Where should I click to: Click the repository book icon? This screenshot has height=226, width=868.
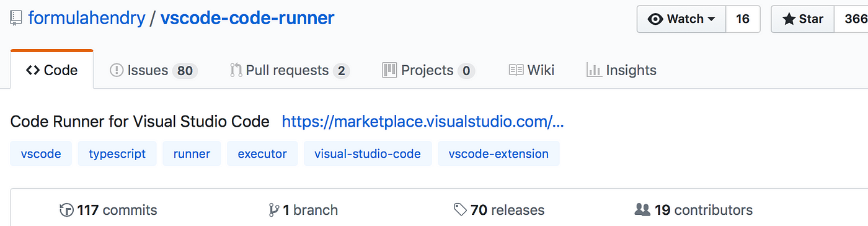(16, 19)
